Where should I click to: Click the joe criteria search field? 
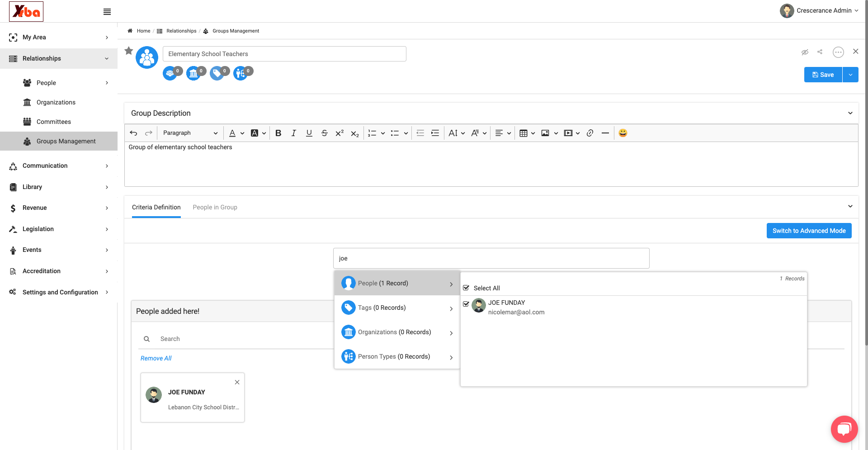point(491,258)
